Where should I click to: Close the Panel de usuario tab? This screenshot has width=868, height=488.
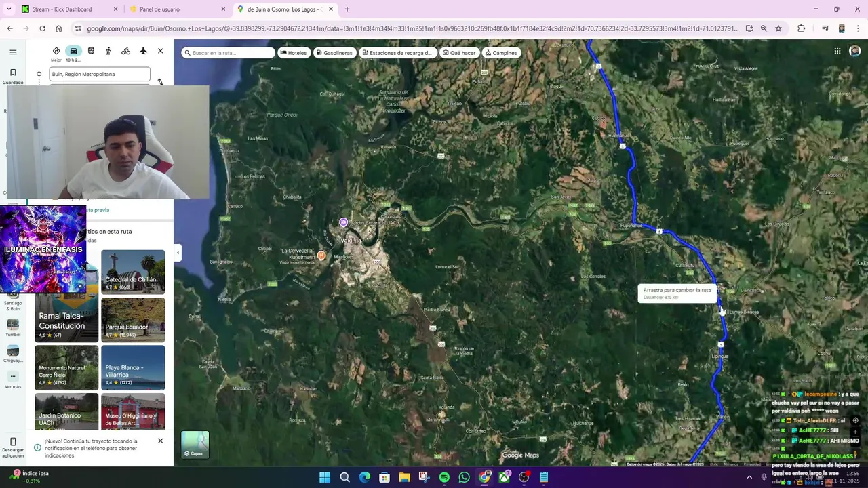point(223,9)
